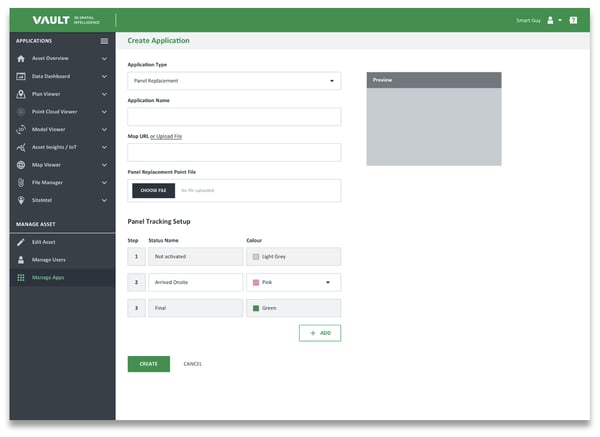Image resolution: width=600 pixels, height=437 pixels.
Task: Click the Asset Overview home icon
Action: coord(21,59)
